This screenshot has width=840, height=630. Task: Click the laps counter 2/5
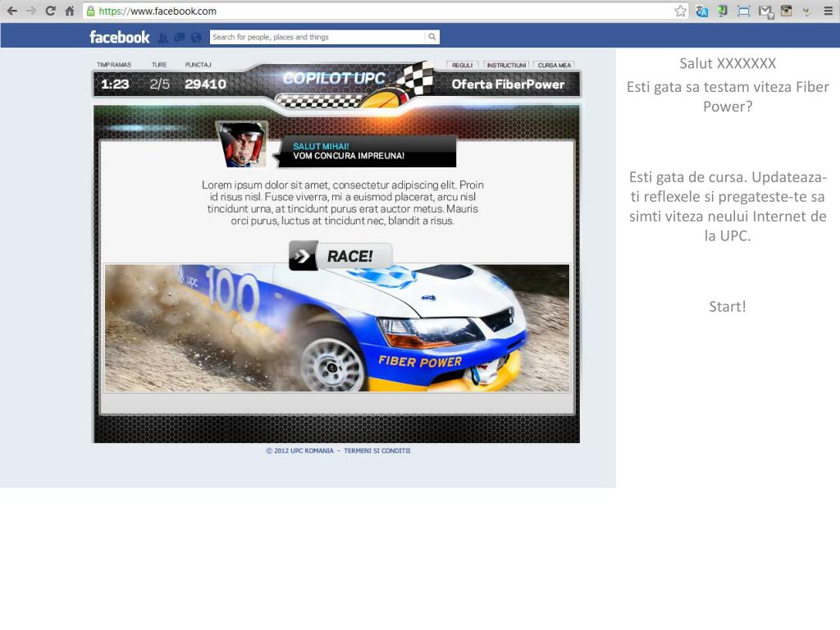tap(160, 84)
